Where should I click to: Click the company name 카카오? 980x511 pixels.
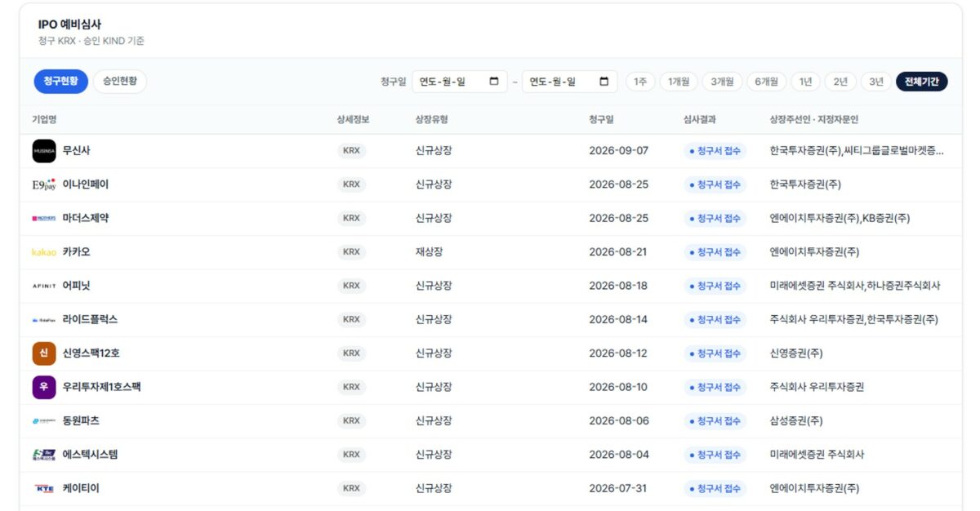77,252
